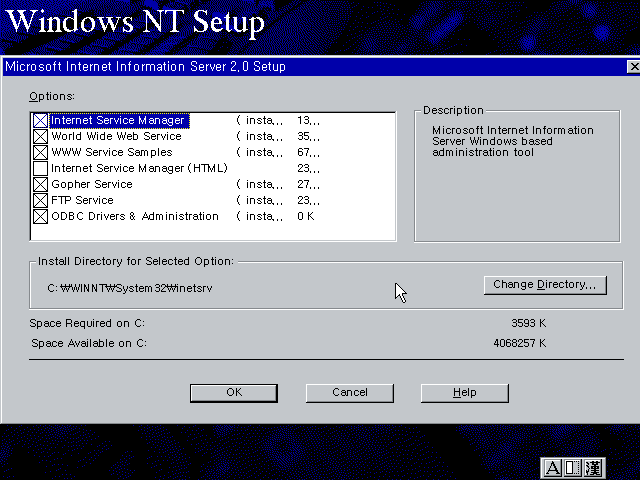Image resolution: width=640 pixels, height=480 pixels.
Task: Click the 'Options:' label
Action: pos(52,96)
